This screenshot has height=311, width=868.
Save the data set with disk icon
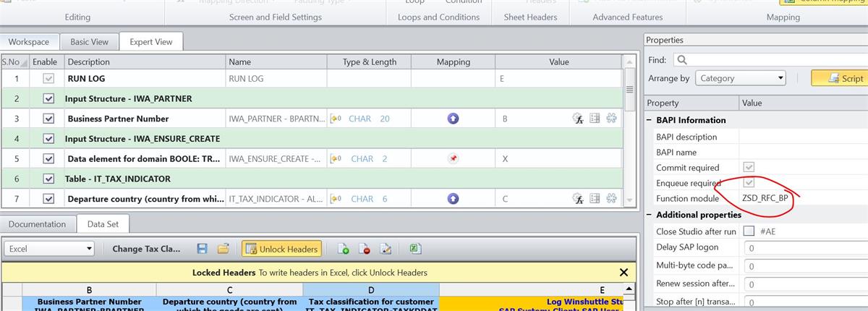point(202,249)
